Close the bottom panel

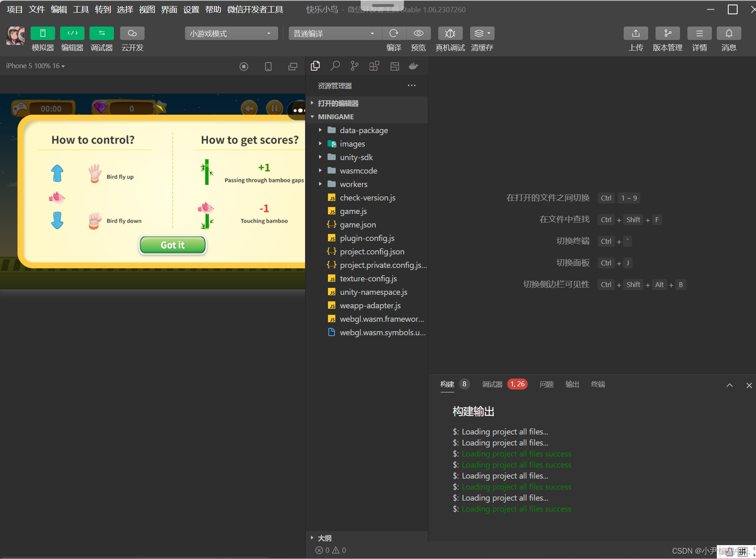(749, 385)
